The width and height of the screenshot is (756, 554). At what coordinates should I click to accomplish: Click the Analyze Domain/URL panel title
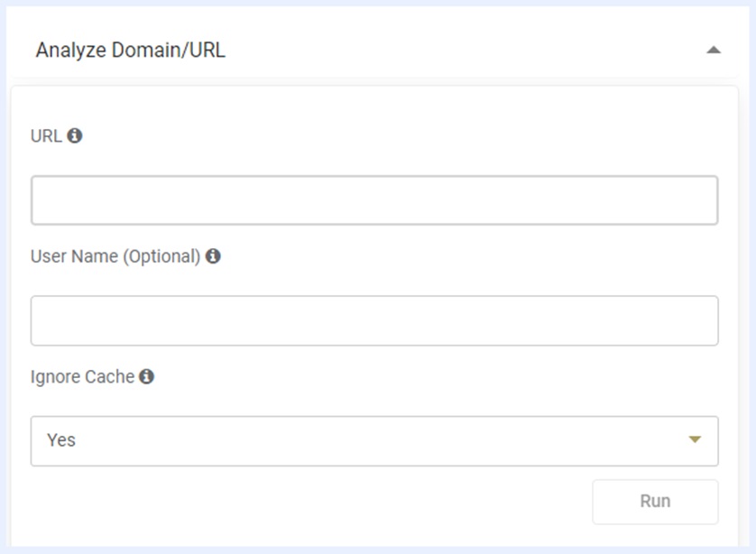131,51
